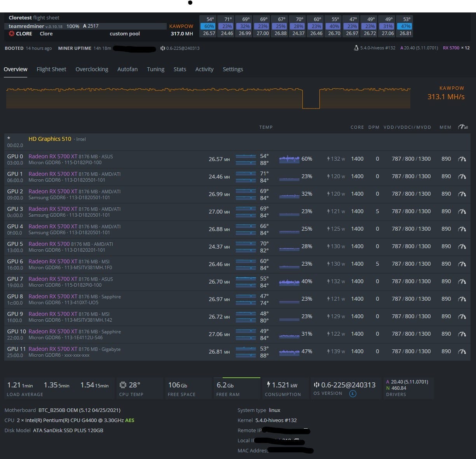The width and height of the screenshot is (476, 459).
Task: Click the fan speed sparkline on the GPU 7 row
Action: pos(289,281)
